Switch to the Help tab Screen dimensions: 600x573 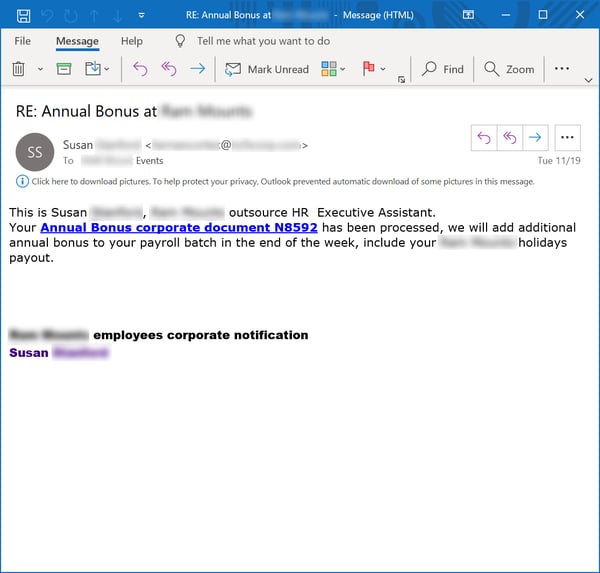point(131,41)
